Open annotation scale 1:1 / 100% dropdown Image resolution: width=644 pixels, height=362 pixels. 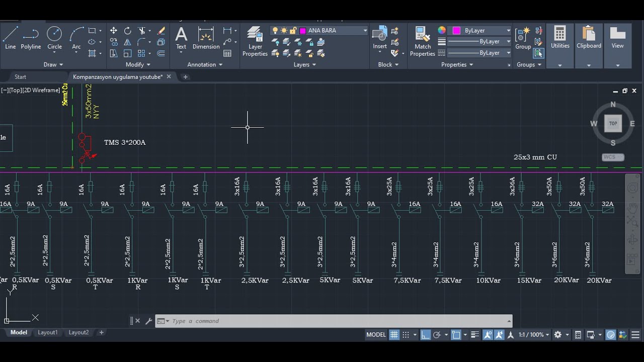(x=534, y=335)
